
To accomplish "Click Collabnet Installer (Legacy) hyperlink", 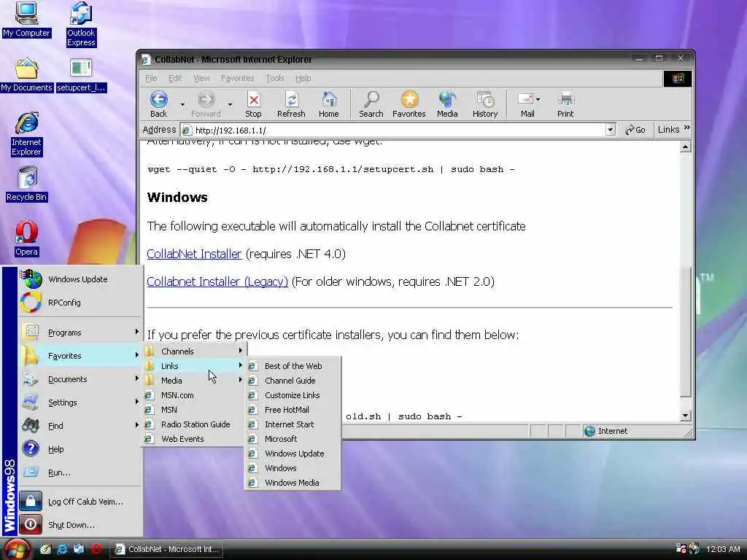I will click(x=217, y=281).
